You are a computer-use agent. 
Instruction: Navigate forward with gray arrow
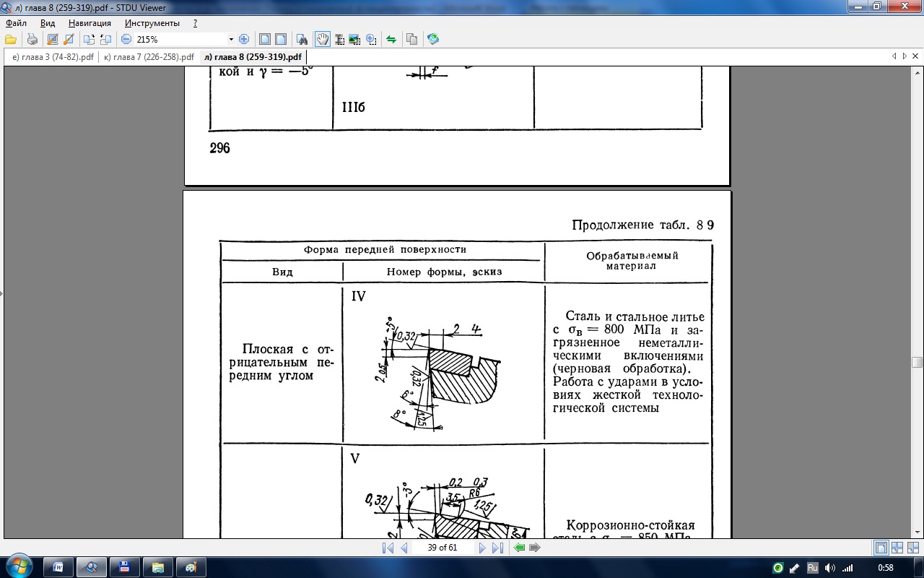(535, 548)
